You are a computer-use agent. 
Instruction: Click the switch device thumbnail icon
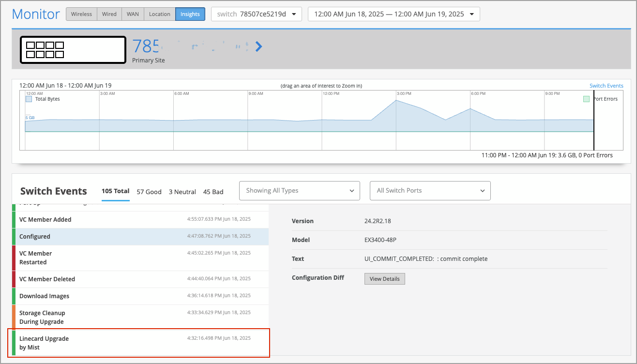(x=73, y=50)
